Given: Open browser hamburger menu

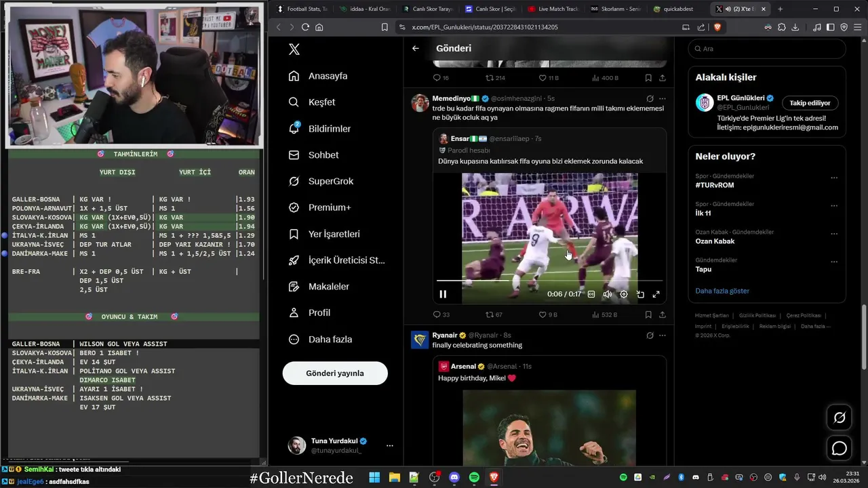Looking at the screenshot, I should (858, 27).
